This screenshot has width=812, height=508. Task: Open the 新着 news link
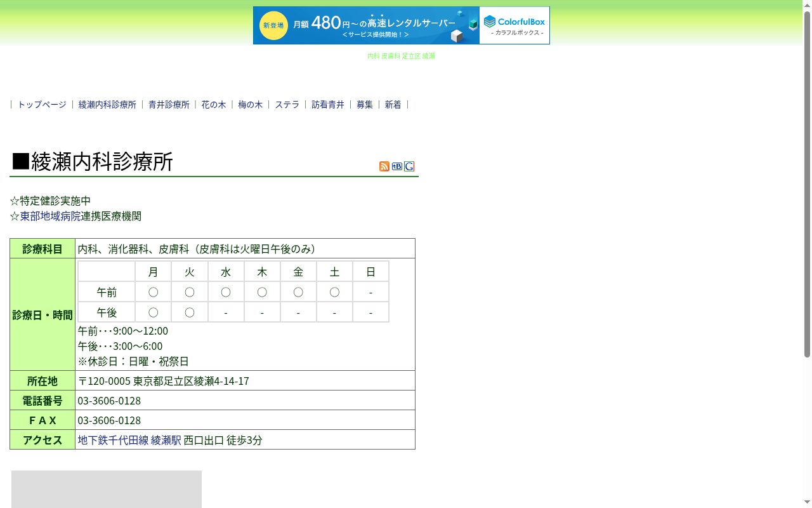(393, 105)
